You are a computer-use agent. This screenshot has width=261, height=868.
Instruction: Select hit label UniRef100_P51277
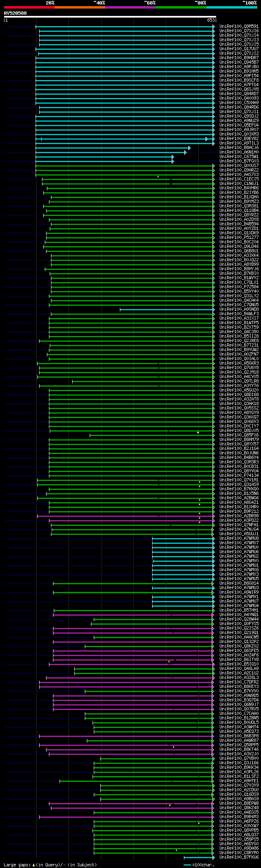(239, 238)
